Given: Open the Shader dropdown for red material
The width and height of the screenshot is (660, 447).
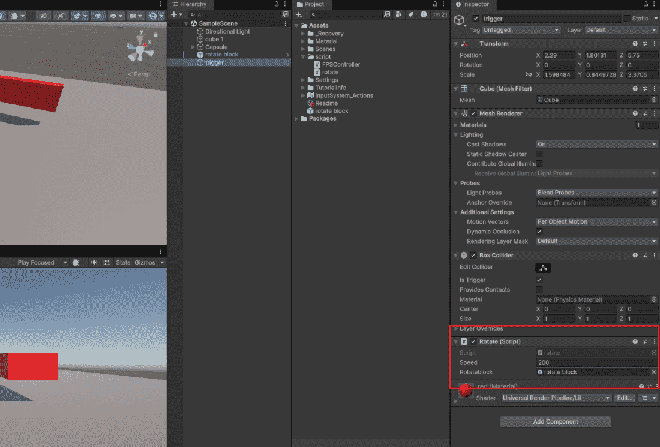Looking at the screenshot, I should pos(556,398).
